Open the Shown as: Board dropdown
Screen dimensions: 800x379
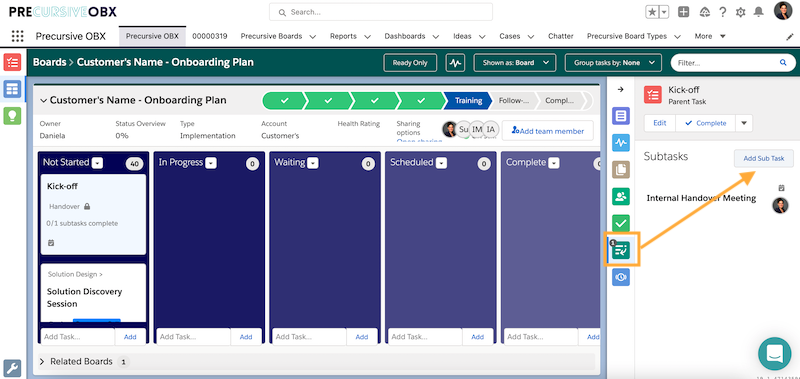(514, 63)
